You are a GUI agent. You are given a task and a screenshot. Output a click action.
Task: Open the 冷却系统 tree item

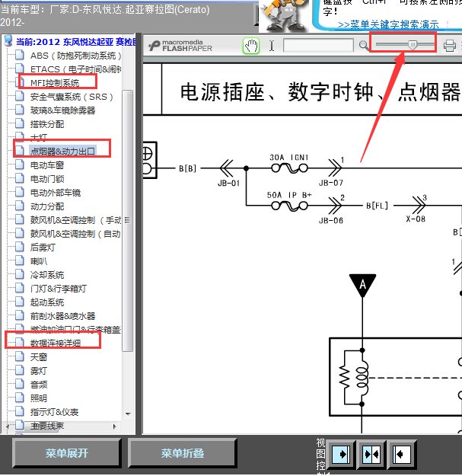point(47,275)
